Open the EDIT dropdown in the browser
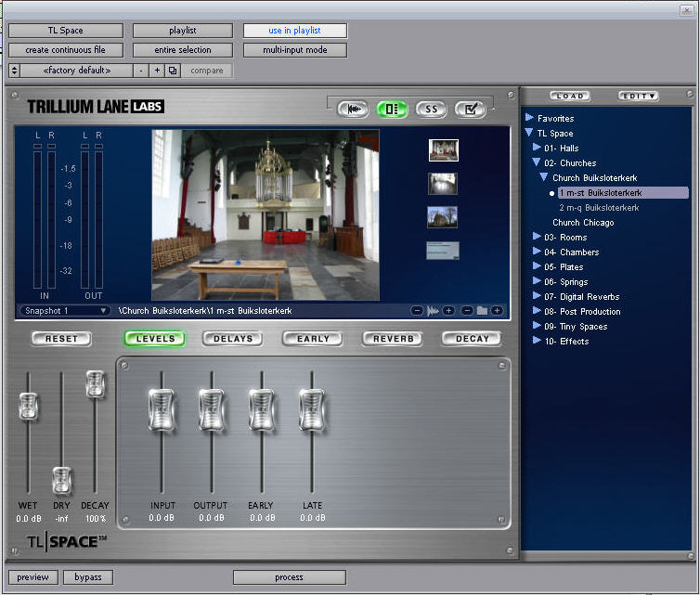This screenshot has width=700, height=595. [638, 96]
